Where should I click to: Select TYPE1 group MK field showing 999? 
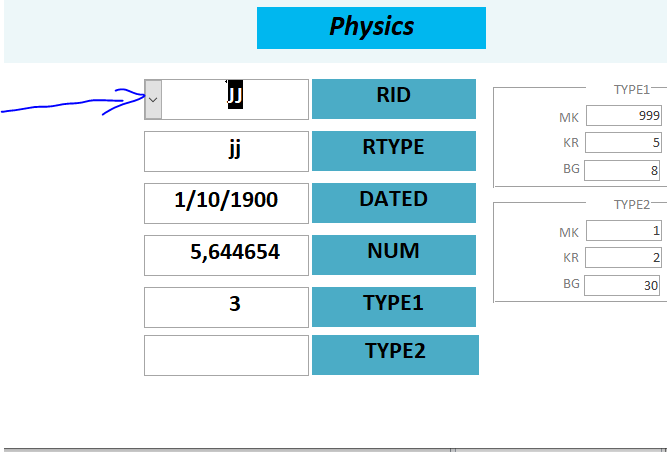(624, 116)
